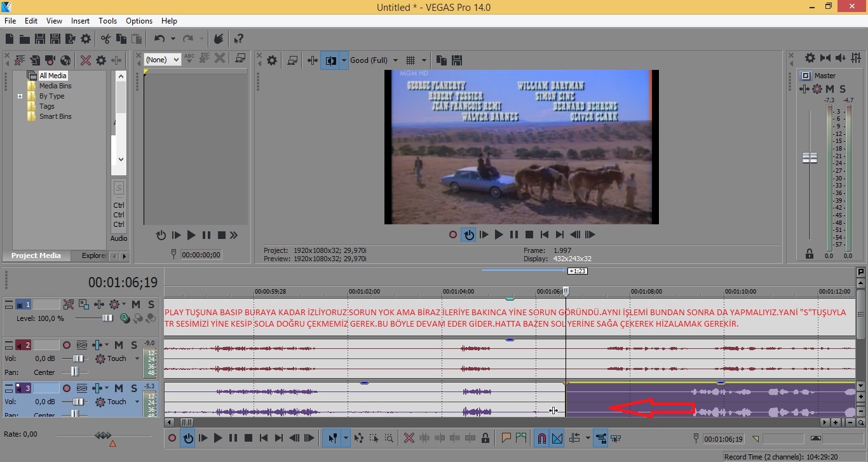Open project Properties gear in main toolbar

(86, 39)
